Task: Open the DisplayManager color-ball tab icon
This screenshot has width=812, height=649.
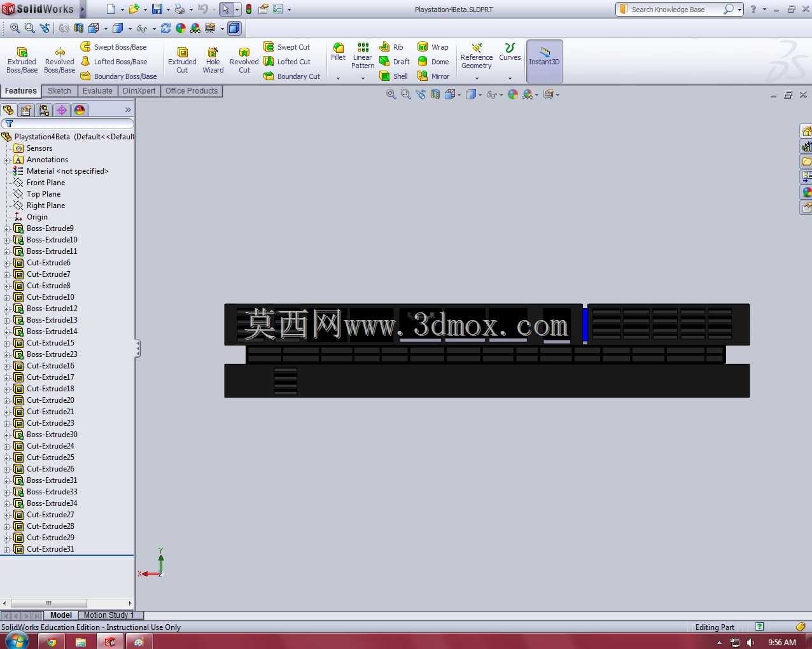Action: point(80,110)
